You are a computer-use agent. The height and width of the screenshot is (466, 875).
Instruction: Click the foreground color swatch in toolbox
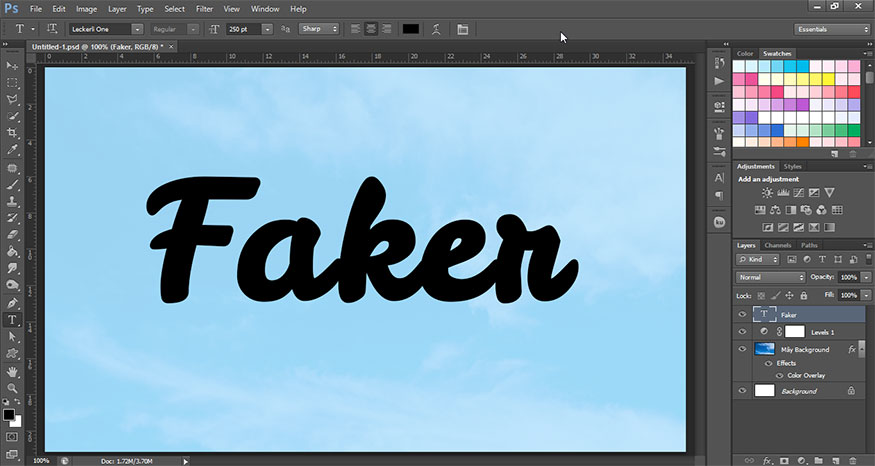tap(9, 415)
